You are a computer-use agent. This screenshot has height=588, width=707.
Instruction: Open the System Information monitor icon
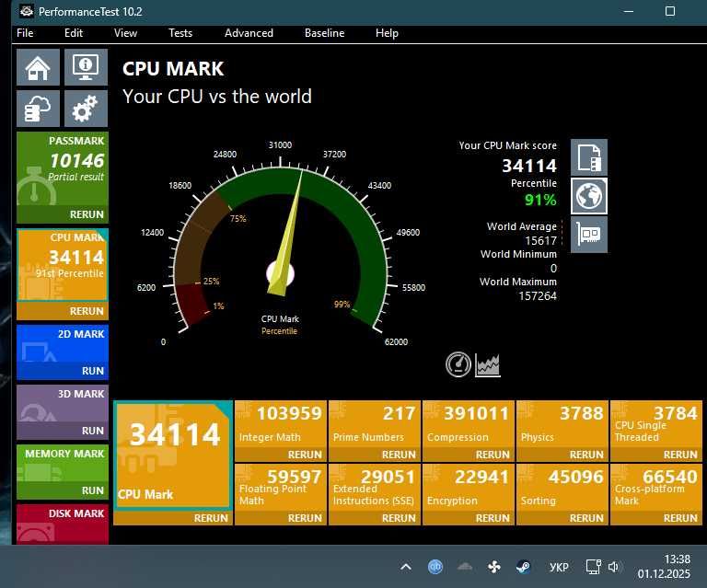86,67
